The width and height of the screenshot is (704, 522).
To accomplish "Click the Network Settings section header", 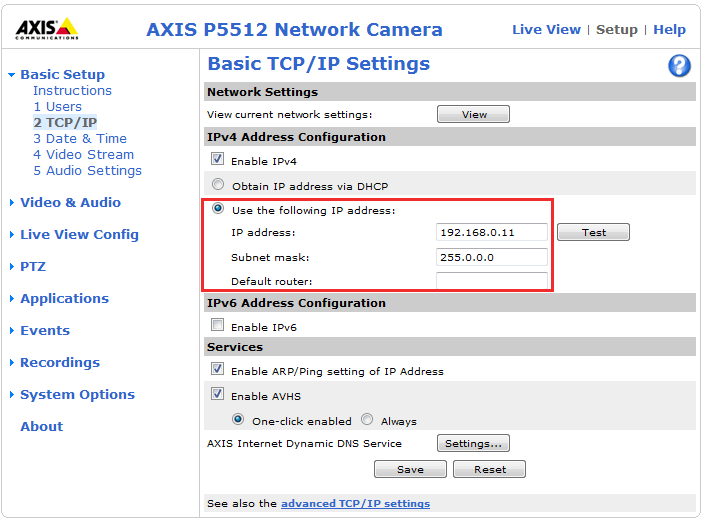I will [x=450, y=92].
